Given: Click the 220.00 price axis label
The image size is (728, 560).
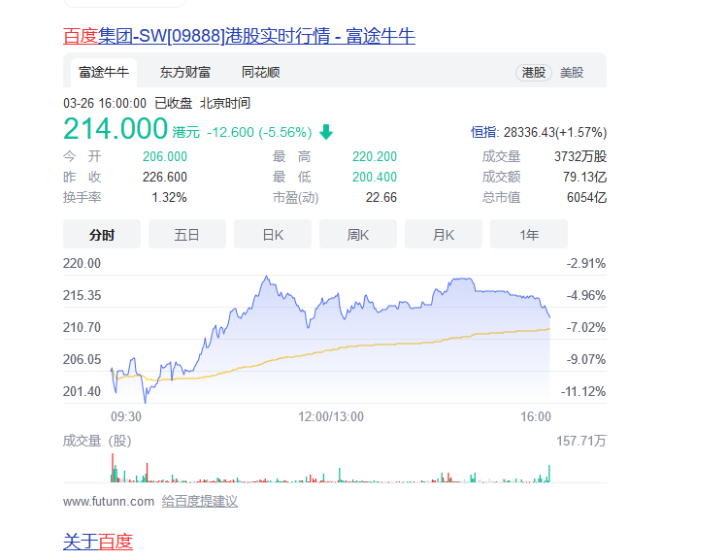Looking at the screenshot, I should (82, 263).
